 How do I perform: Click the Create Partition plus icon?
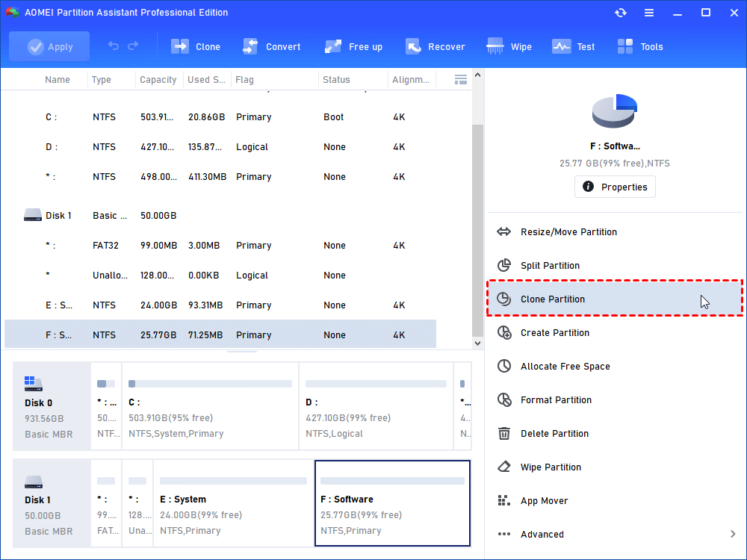[x=504, y=332]
